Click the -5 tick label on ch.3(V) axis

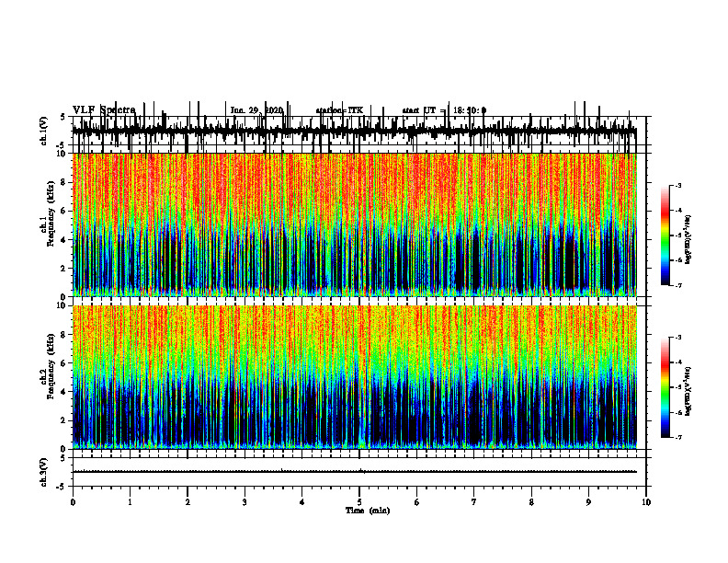pyautogui.click(x=63, y=487)
